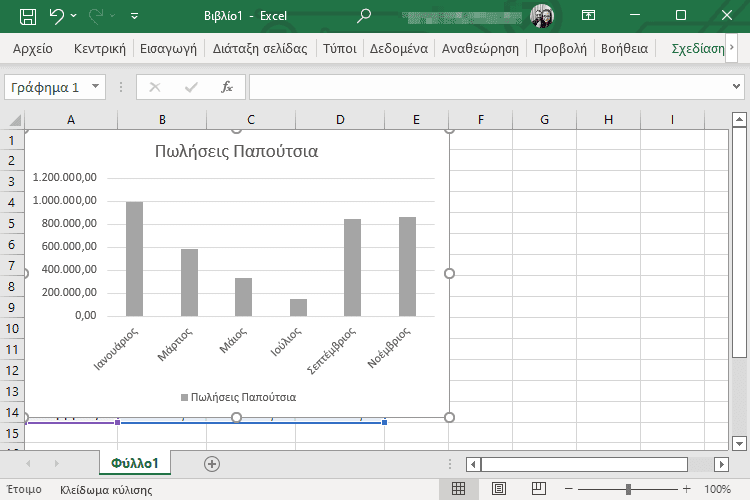Expand the formula bar with the chevron

[x=737, y=87]
